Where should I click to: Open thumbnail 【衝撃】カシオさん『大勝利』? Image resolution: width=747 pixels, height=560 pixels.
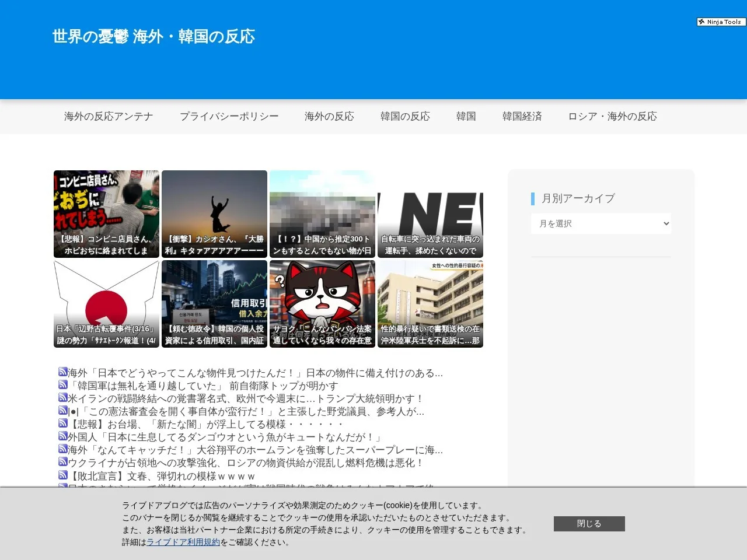214,214
